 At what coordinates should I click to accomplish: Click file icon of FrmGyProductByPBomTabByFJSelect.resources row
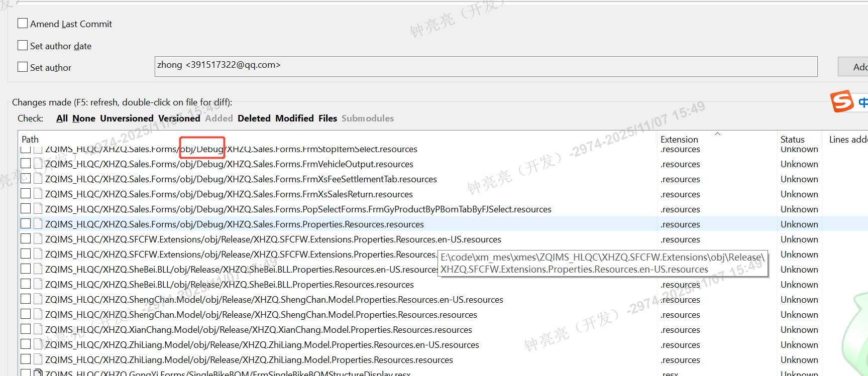coord(38,209)
